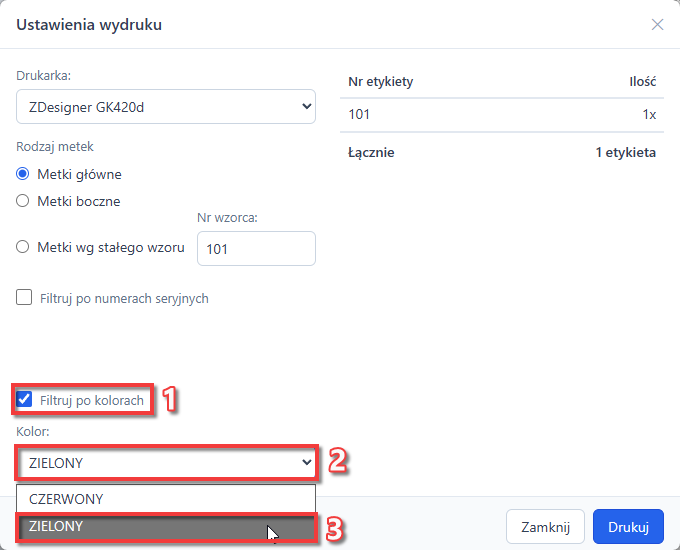Viewport: 680px width, 550px height.
Task: Click label row 101 in the table
Action: pos(502,115)
